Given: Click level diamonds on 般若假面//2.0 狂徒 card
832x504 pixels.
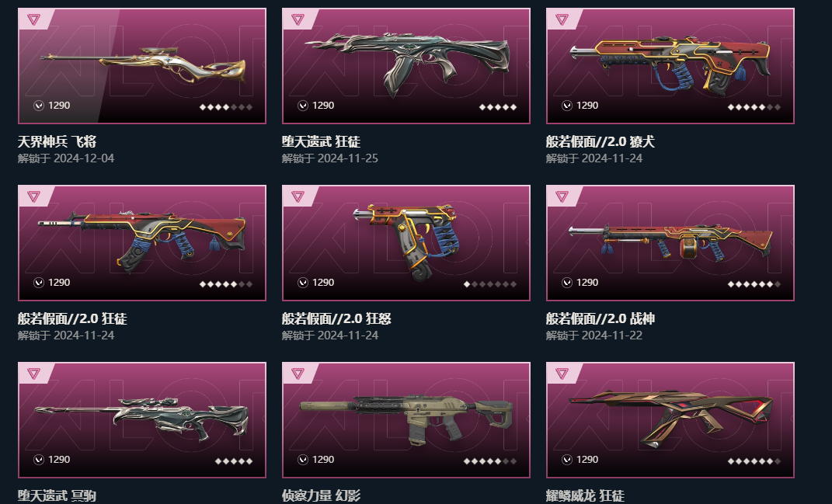Looking at the screenshot, I should pyautogui.click(x=225, y=284).
